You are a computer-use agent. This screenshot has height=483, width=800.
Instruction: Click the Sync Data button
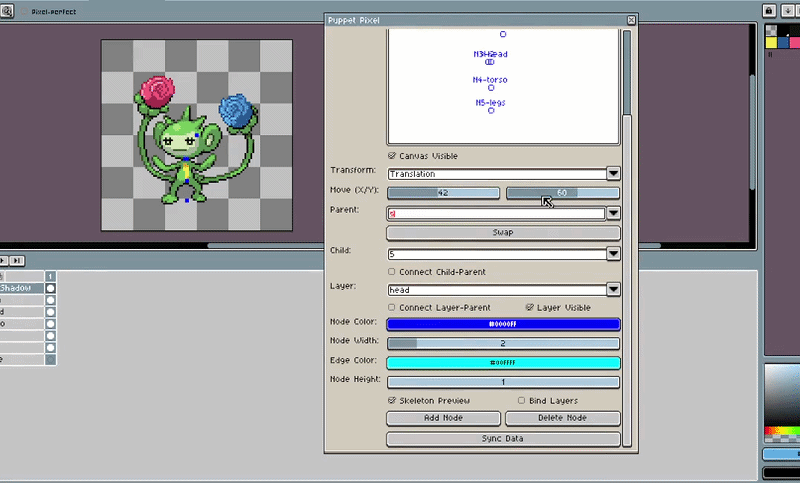coord(503,439)
